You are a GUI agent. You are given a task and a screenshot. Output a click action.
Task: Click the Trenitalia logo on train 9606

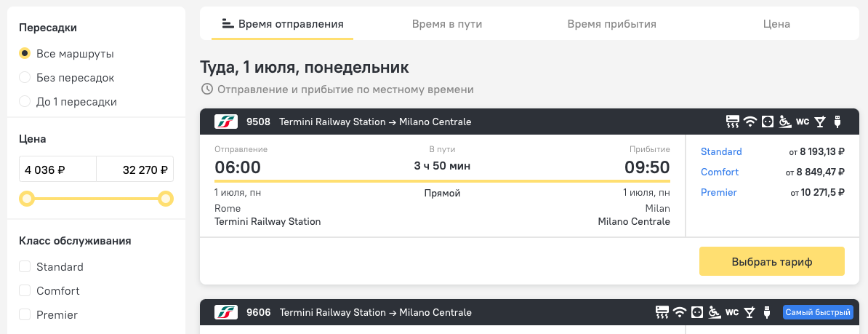pos(226,312)
